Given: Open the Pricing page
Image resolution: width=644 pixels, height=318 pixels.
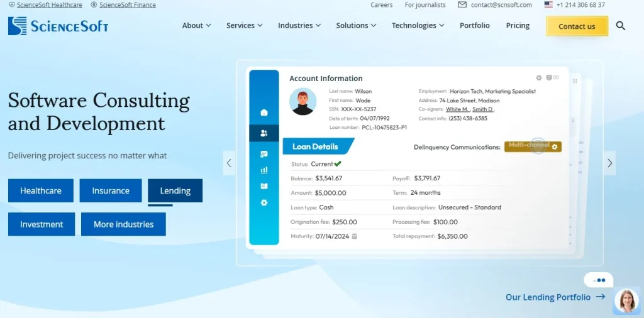Looking at the screenshot, I should (518, 25).
